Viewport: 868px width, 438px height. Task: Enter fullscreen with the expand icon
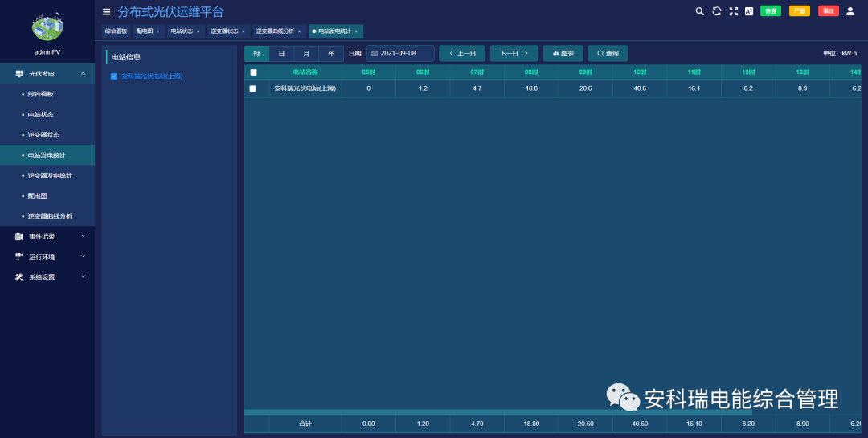[x=734, y=11]
